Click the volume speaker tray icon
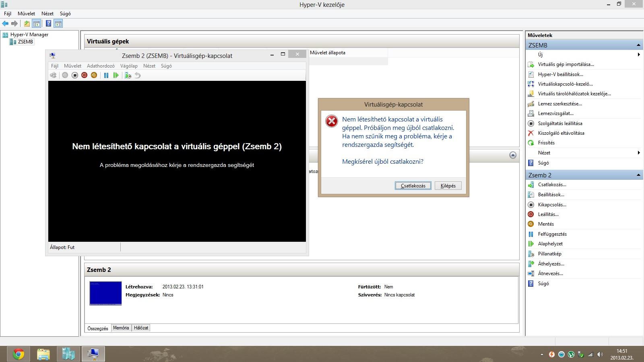 click(600, 354)
